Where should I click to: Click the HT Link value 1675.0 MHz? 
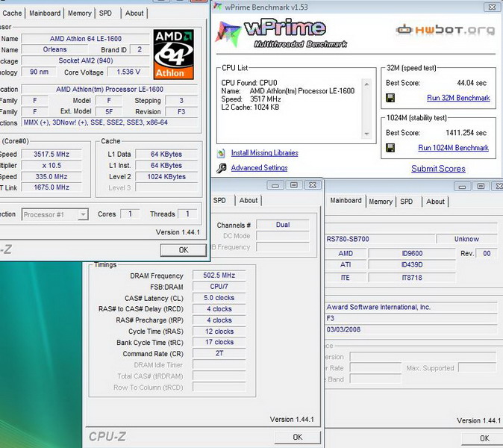pyautogui.click(x=51, y=187)
